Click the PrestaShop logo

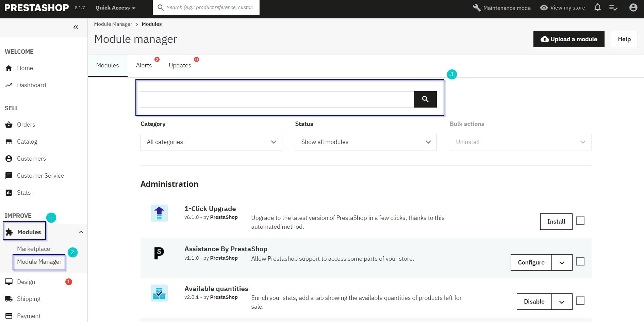point(36,7)
